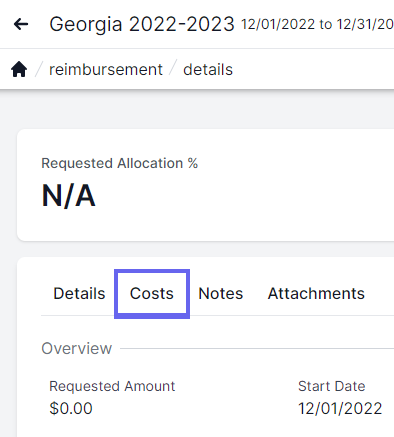
Task: Open the Attachments tab
Action: (316, 294)
